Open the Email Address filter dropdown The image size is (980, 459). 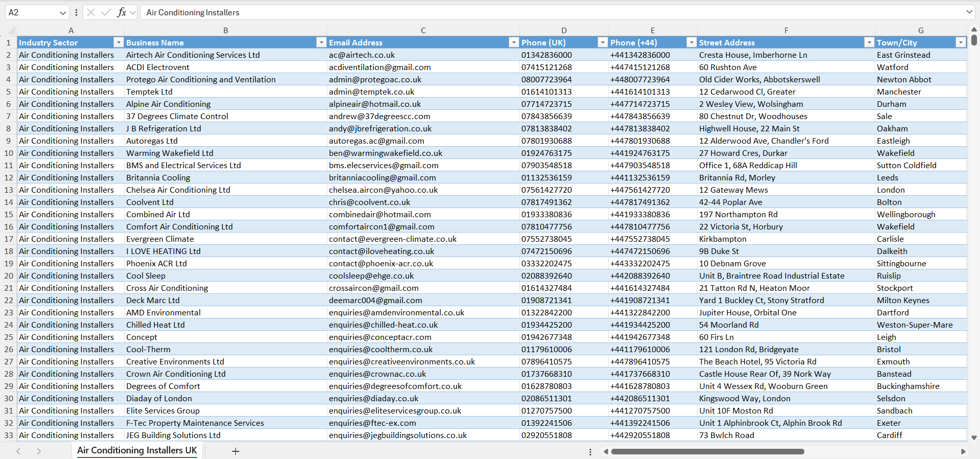[x=514, y=42]
